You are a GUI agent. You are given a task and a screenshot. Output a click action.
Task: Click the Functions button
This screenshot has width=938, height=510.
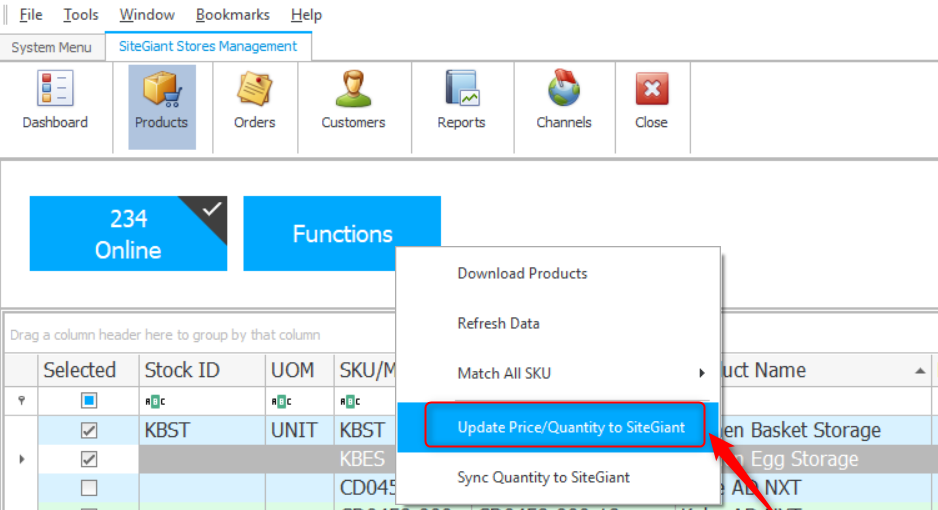tap(342, 234)
